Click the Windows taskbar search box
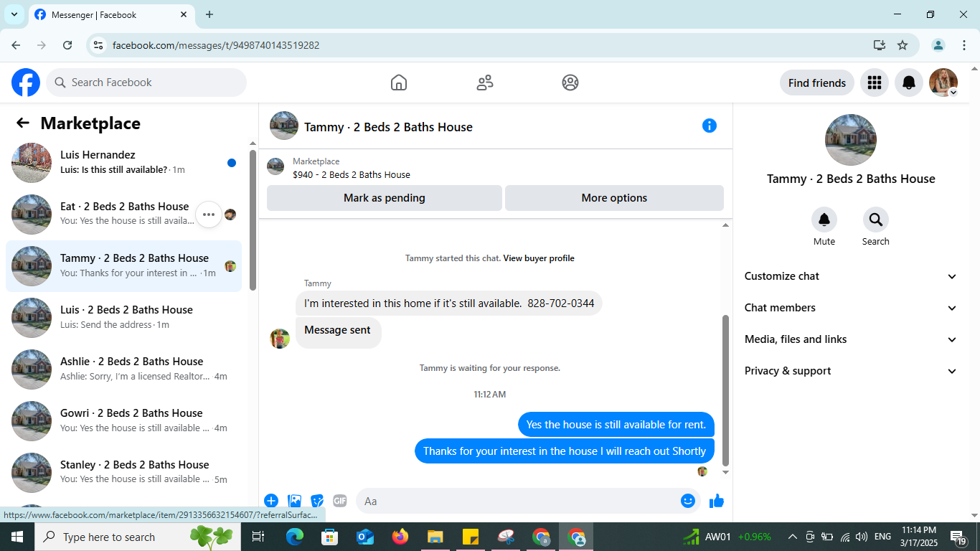The height and width of the screenshot is (551, 980). point(138,537)
